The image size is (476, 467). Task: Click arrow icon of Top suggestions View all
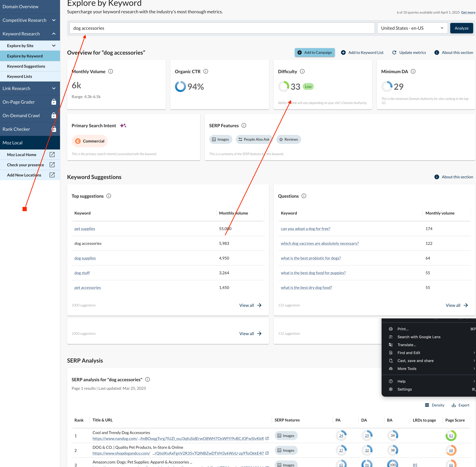pyautogui.click(x=259, y=305)
